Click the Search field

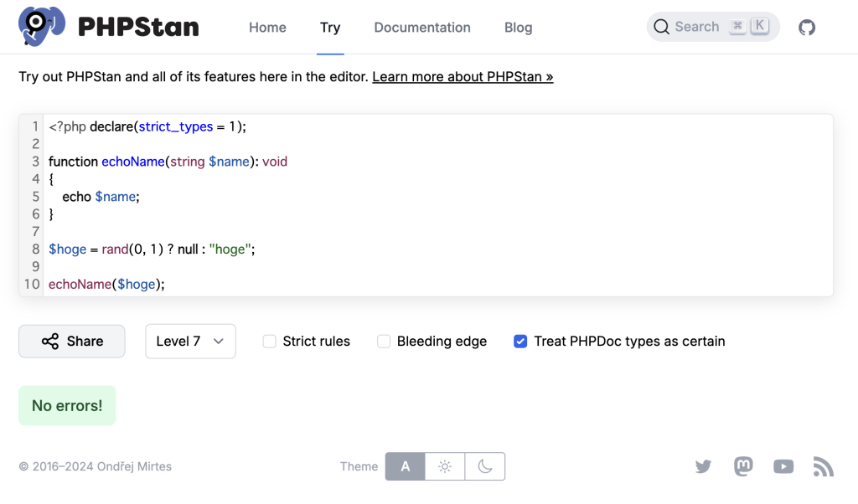click(712, 27)
